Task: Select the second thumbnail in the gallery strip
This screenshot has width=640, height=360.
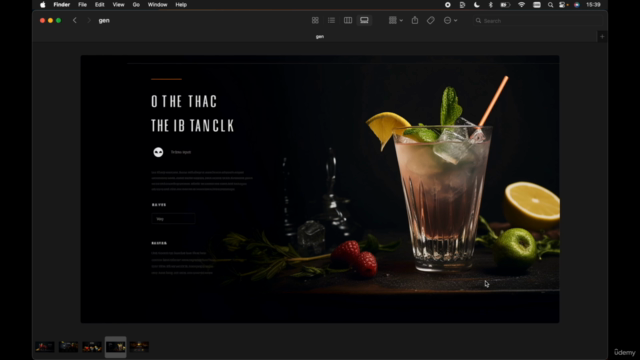Action: 68,347
